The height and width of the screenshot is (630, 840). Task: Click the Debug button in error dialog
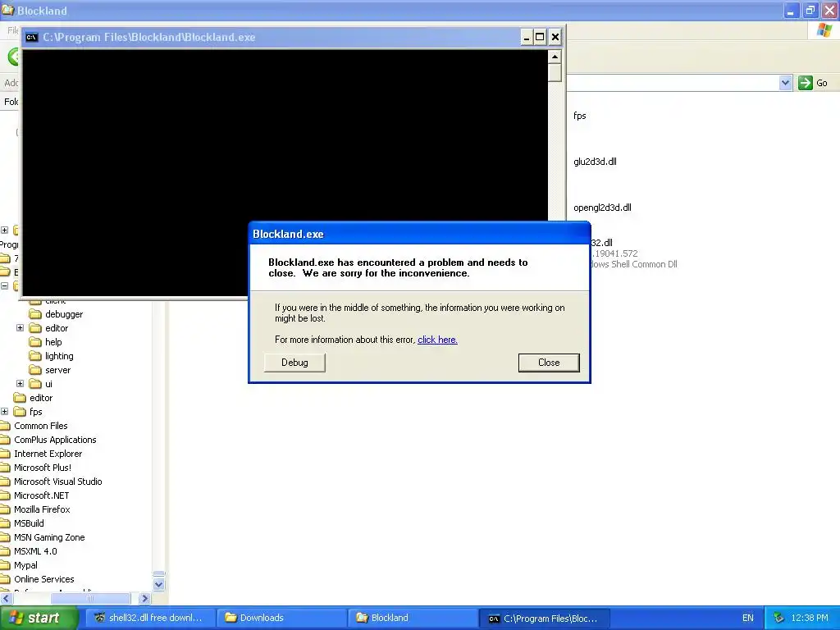[294, 363]
